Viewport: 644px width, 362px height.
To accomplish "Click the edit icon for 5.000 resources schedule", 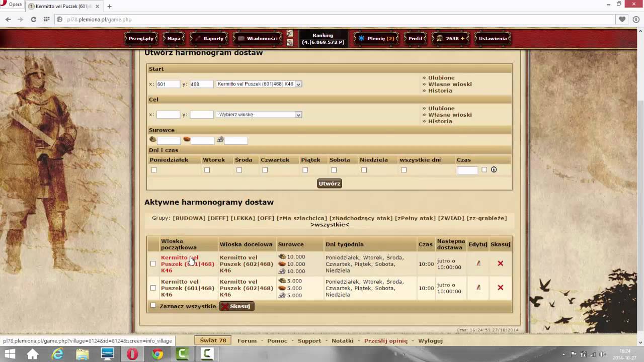I will click(478, 287).
